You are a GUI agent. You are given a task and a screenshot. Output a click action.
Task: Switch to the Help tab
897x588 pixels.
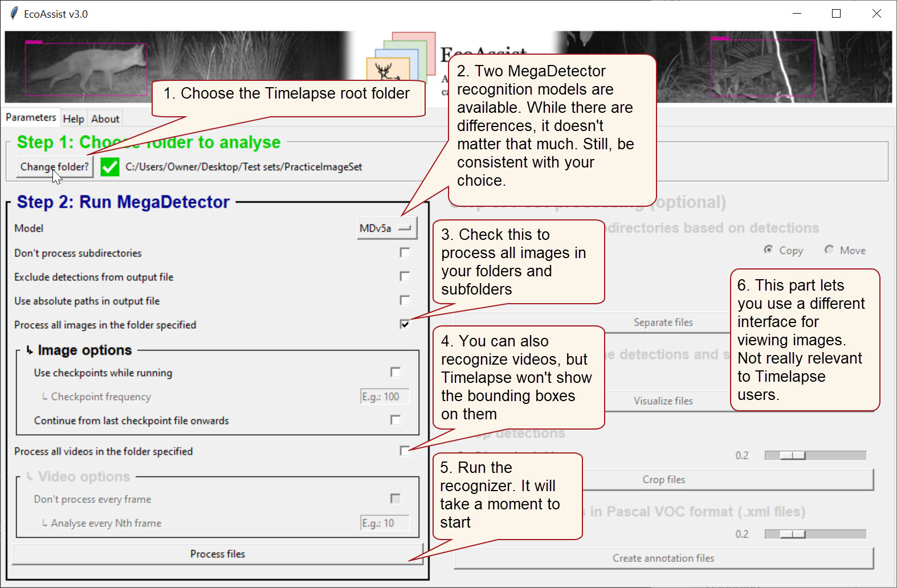tap(74, 119)
